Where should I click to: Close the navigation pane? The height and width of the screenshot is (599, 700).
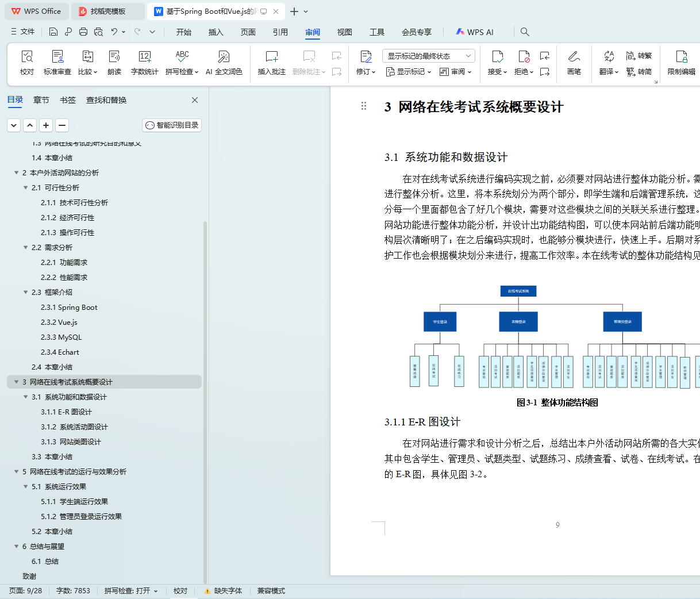pos(195,100)
